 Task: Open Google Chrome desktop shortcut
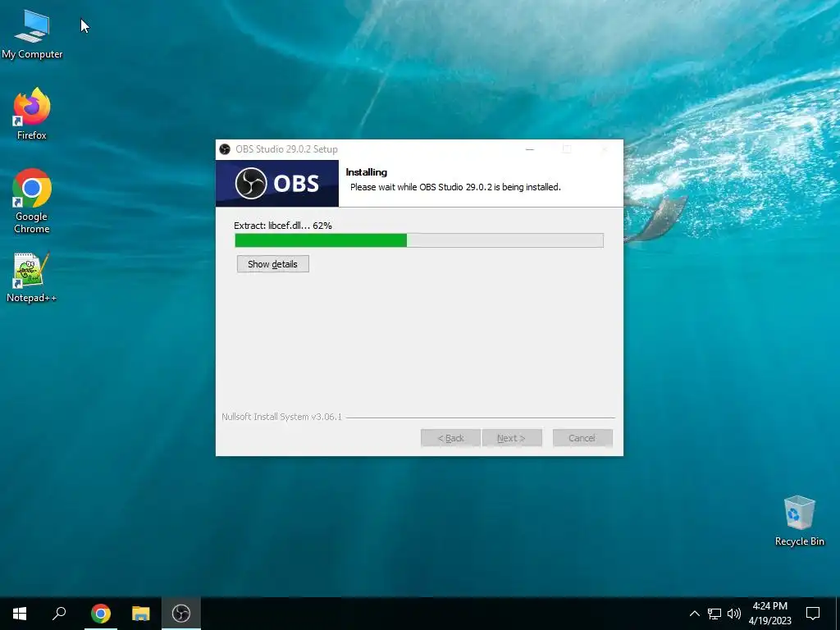click(32, 201)
